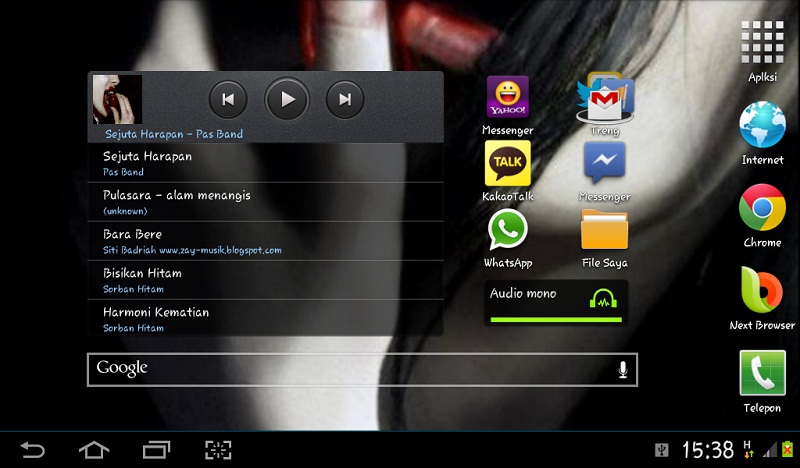The image size is (800, 468).
Task: Launch WhatsApp
Action: point(507,230)
